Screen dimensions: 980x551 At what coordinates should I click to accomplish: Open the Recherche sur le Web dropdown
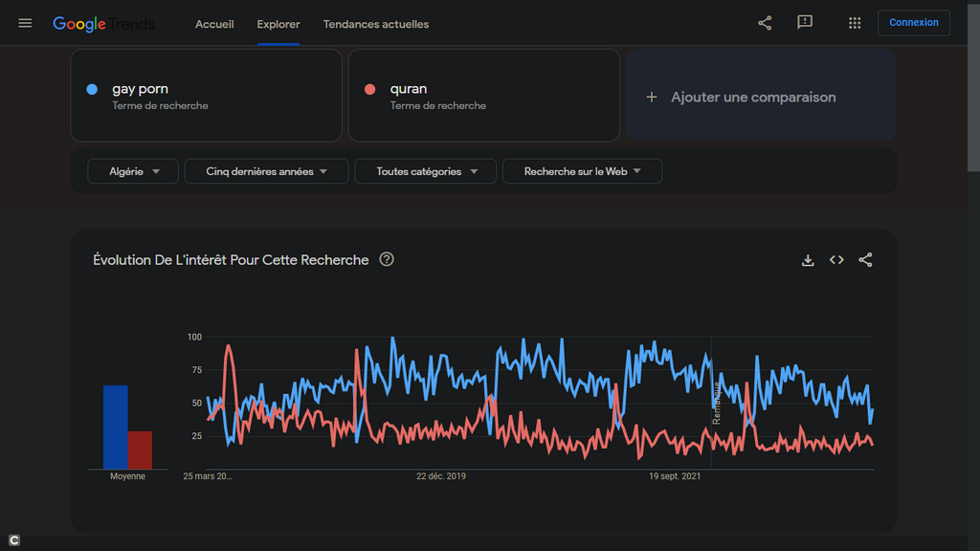pos(582,171)
